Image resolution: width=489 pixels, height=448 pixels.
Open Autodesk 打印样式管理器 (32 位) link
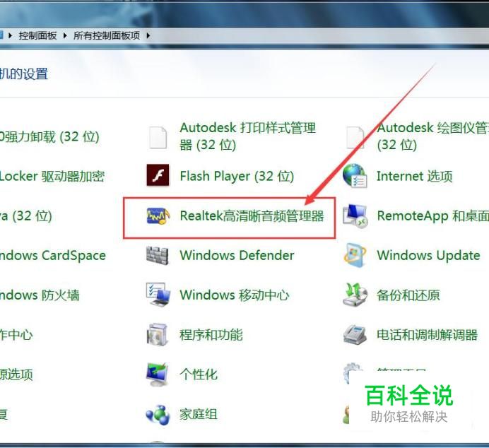(x=248, y=136)
